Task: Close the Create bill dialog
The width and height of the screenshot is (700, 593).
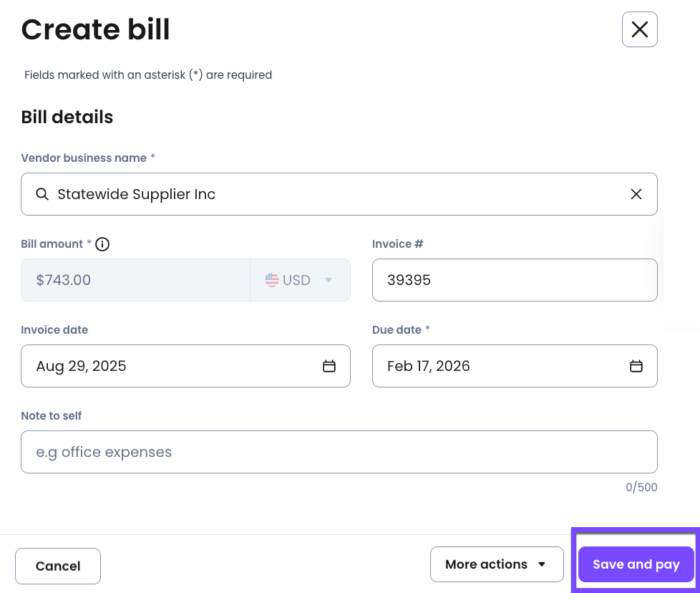Action: pos(639,29)
